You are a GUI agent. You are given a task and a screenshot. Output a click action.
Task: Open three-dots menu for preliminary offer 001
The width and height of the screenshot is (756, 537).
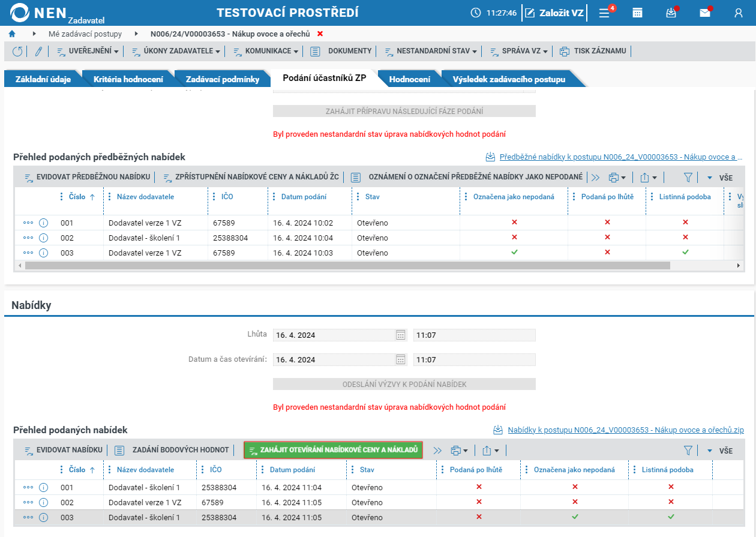[x=28, y=223]
